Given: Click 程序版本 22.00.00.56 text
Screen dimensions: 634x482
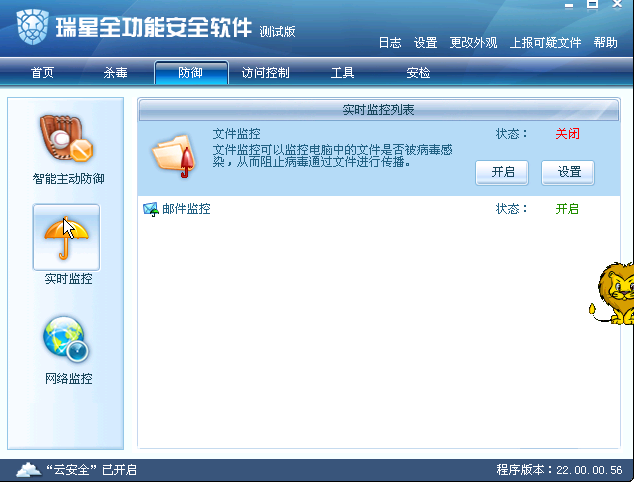Looking at the screenshot, I should [x=559, y=470].
